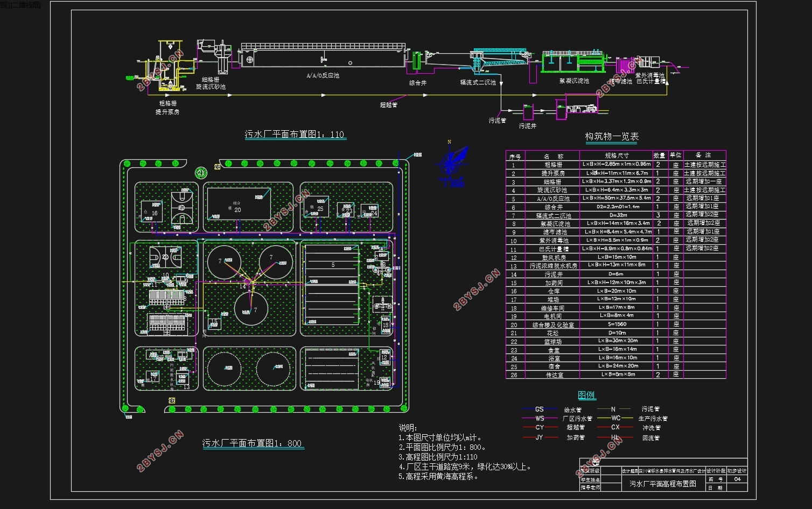Click table cell '宿舍' in row 25

click(553, 366)
